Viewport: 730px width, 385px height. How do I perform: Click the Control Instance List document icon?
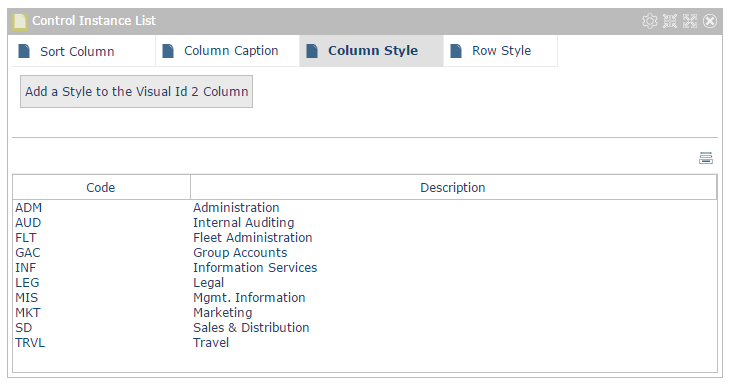coord(20,21)
